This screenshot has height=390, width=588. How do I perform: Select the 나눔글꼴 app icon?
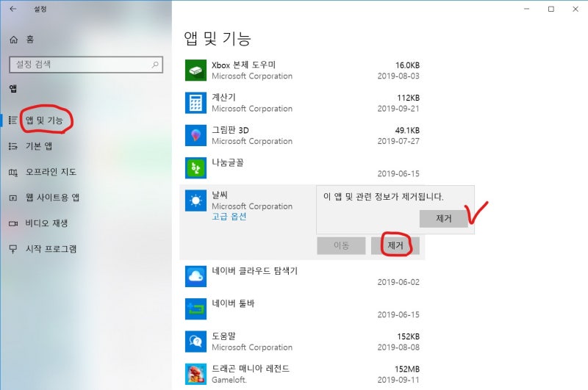point(196,168)
